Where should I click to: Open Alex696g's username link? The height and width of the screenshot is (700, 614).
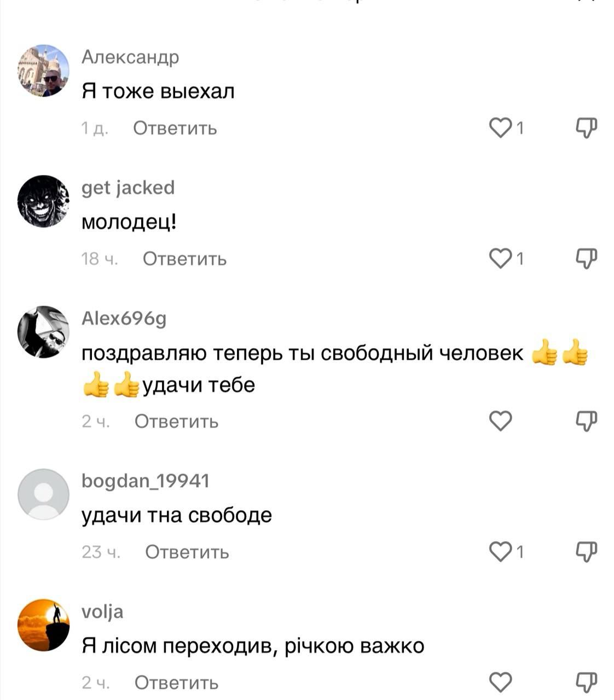124,318
